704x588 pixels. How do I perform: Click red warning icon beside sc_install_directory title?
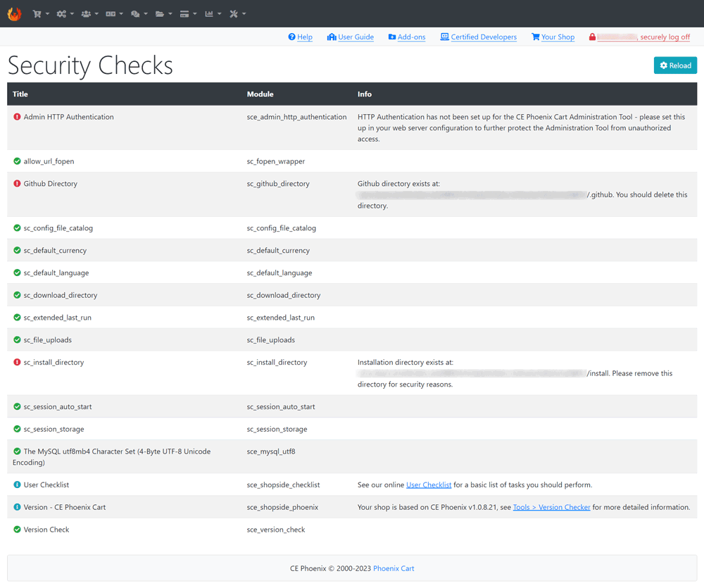pyautogui.click(x=17, y=362)
